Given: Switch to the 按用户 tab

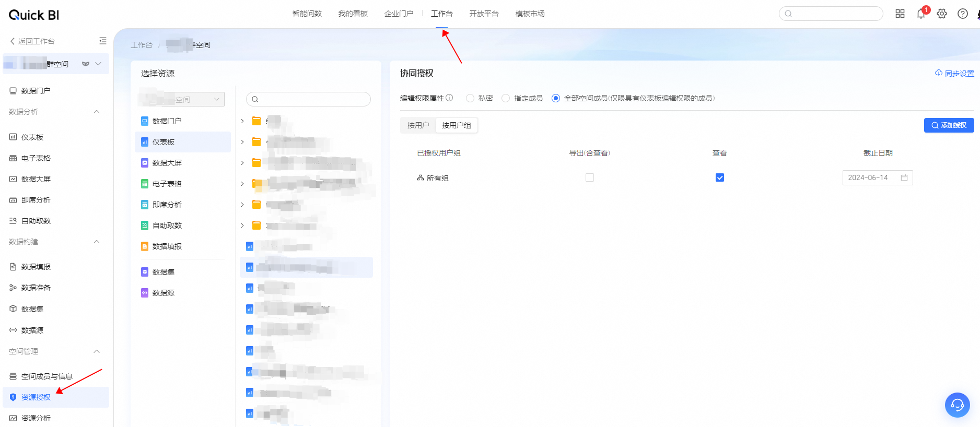Looking at the screenshot, I should pos(418,125).
